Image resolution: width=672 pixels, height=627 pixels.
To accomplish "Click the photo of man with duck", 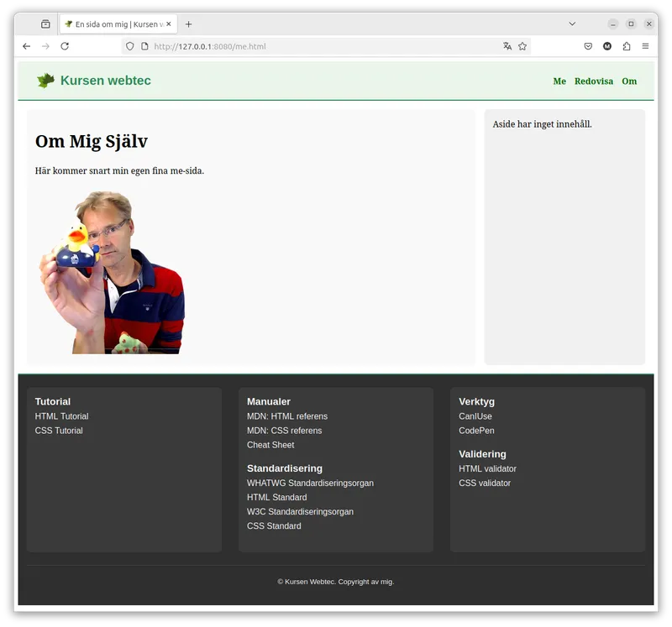I will point(112,273).
